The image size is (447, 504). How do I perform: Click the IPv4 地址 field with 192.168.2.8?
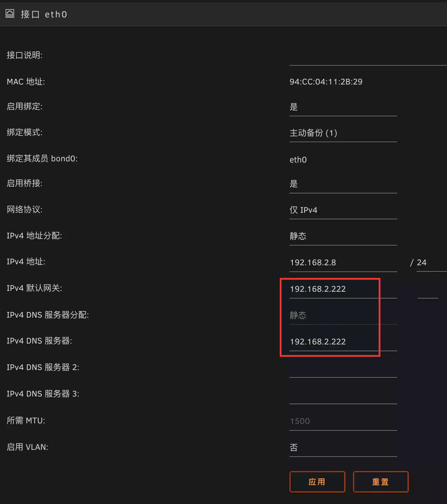343,263
